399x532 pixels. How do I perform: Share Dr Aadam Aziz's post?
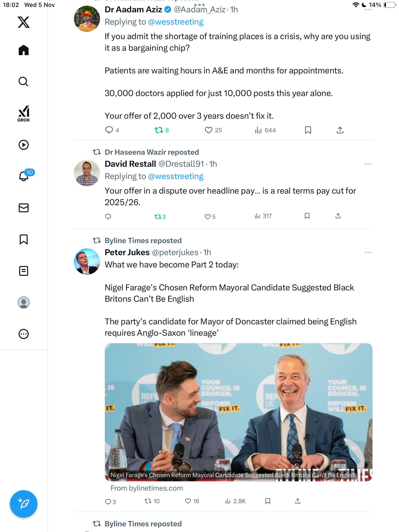(x=340, y=130)
